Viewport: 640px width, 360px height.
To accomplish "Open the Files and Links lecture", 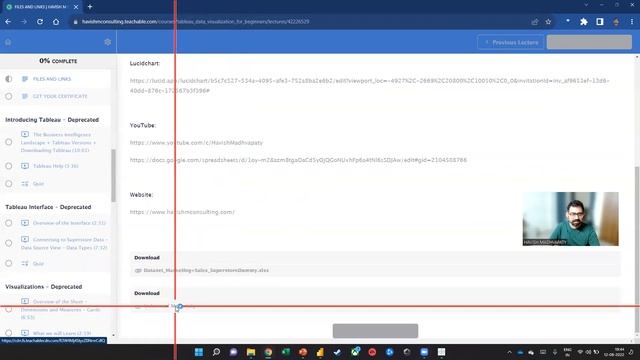I will [x=52, y=79].
